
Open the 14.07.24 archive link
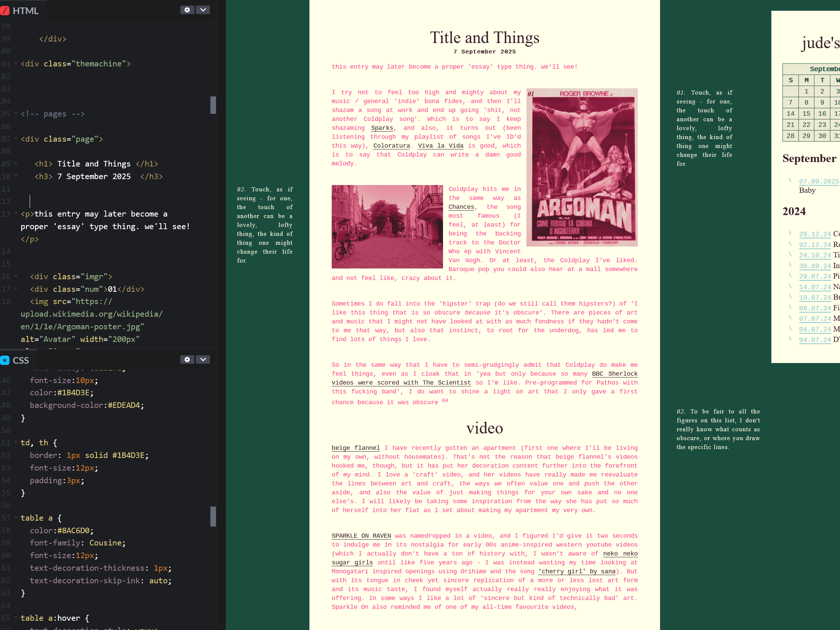[815, 287]
